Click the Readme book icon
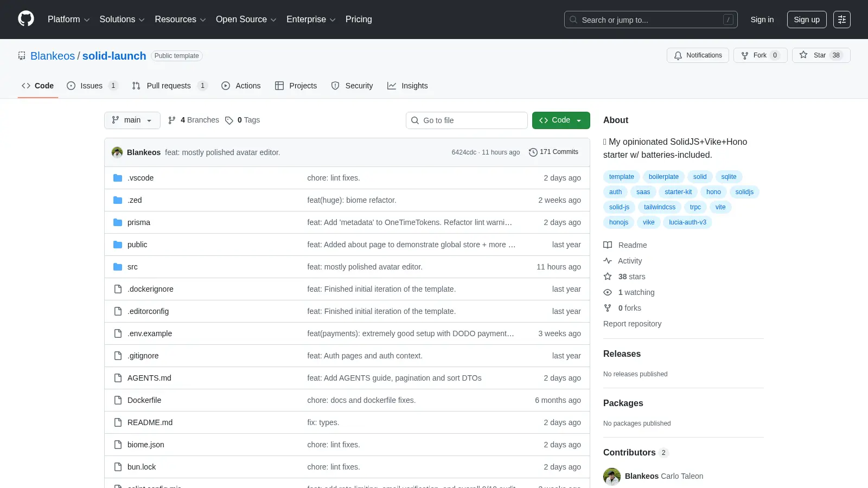The height and width of the screenshot is (488, 868). tap(608, 245)
